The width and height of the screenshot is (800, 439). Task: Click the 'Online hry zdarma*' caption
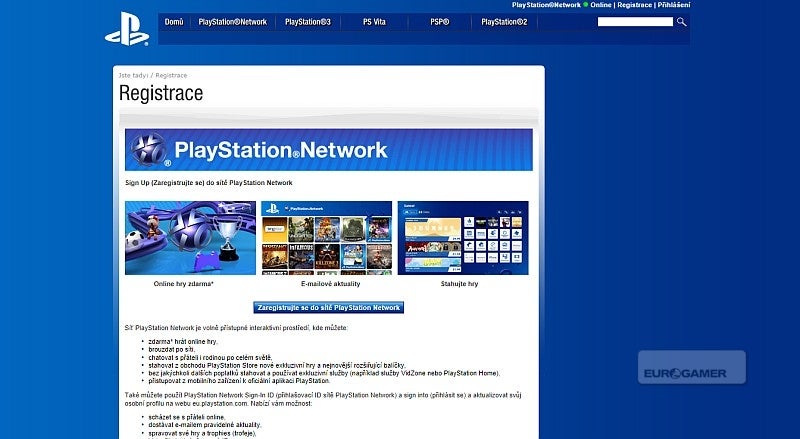click(184, 284)
